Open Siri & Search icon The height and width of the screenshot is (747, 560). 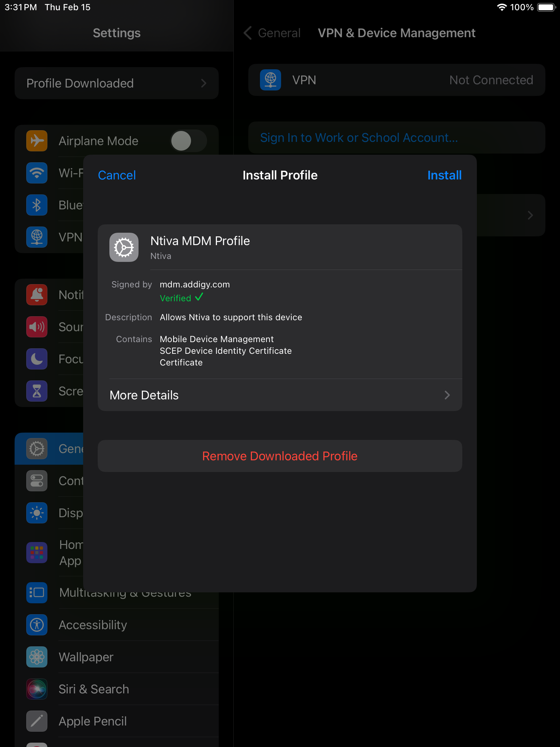coord(37,689)
